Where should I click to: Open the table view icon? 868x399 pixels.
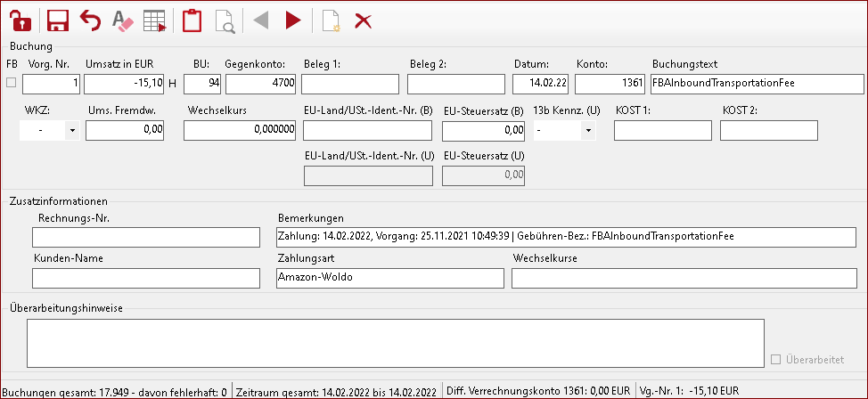point(155,21)
